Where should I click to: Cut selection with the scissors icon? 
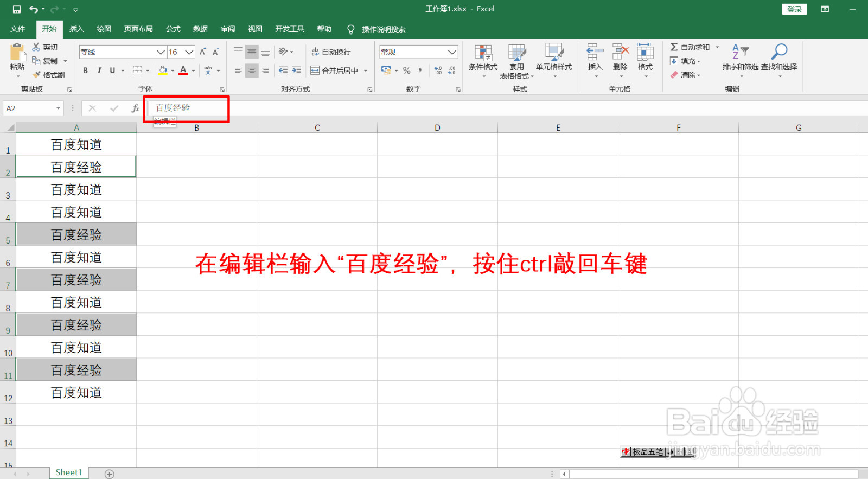[36, 47]
